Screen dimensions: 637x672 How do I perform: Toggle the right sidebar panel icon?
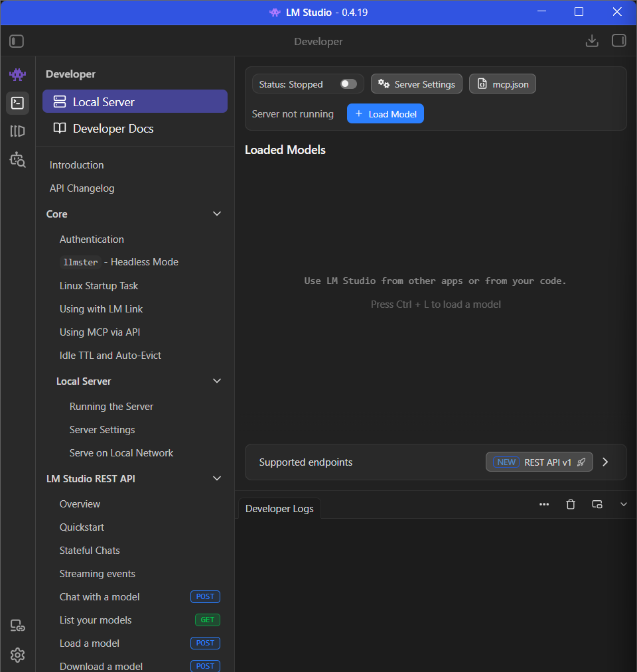618,40
